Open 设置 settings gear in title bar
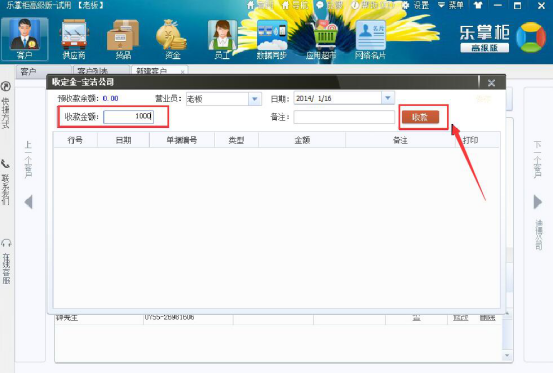 coord(416,5)
